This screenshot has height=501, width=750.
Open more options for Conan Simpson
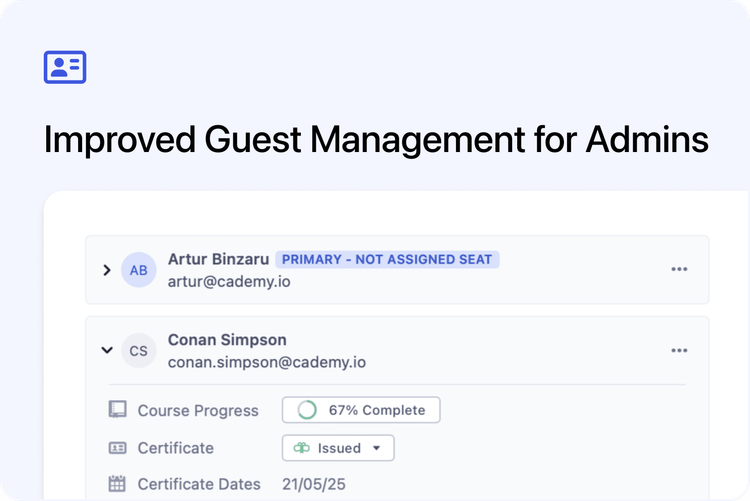[x=679, y=350]
